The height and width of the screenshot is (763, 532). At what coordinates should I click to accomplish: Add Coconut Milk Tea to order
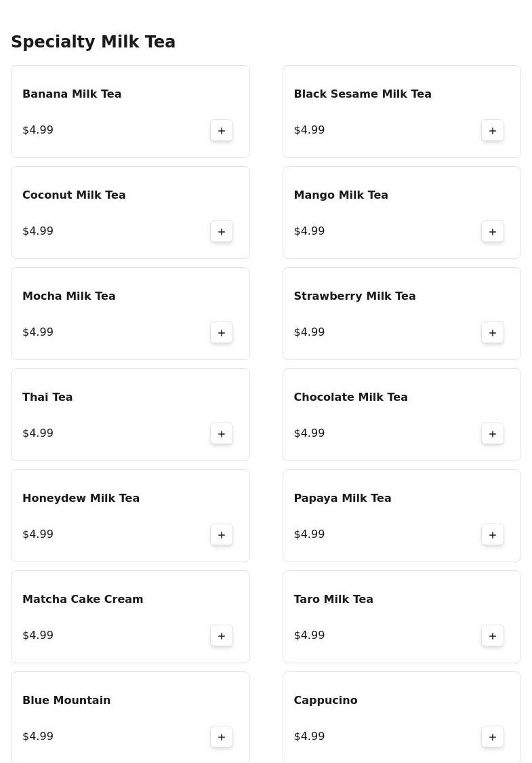point(222,231)
